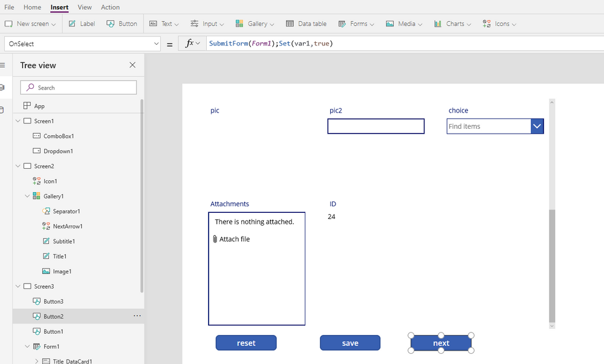The width and height of the screenshot is (604, 364).
Task: Select Image1 in the tree
Action: (x=62, y=271)
